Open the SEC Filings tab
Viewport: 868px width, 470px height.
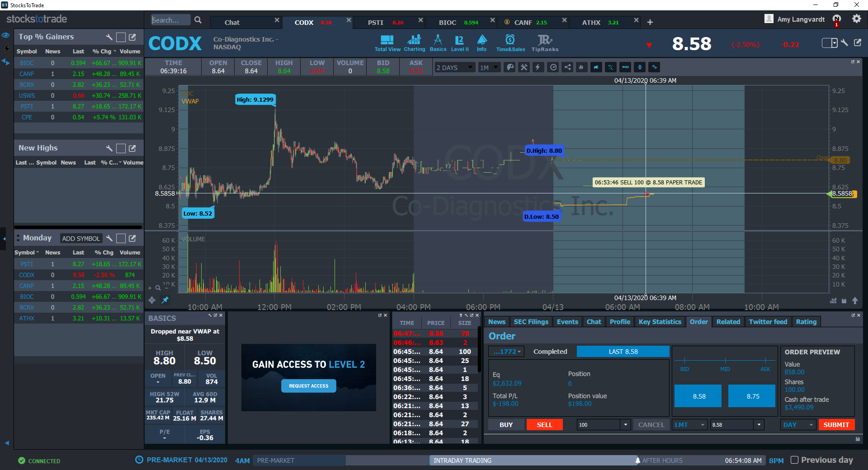pos(531,322)
